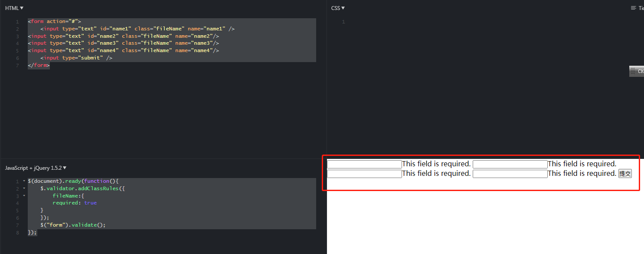Click the name3 text input bottom left
Viewport: 644px width, 254px height.
[364, 173]
